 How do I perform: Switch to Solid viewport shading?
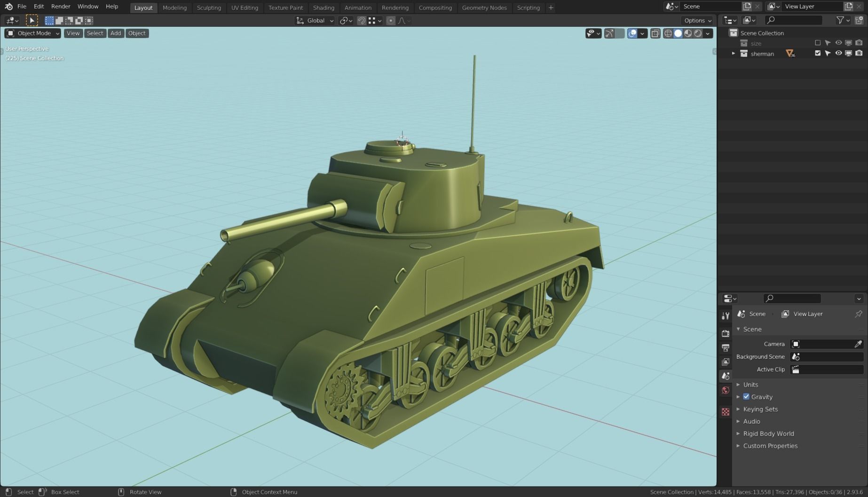678,33
